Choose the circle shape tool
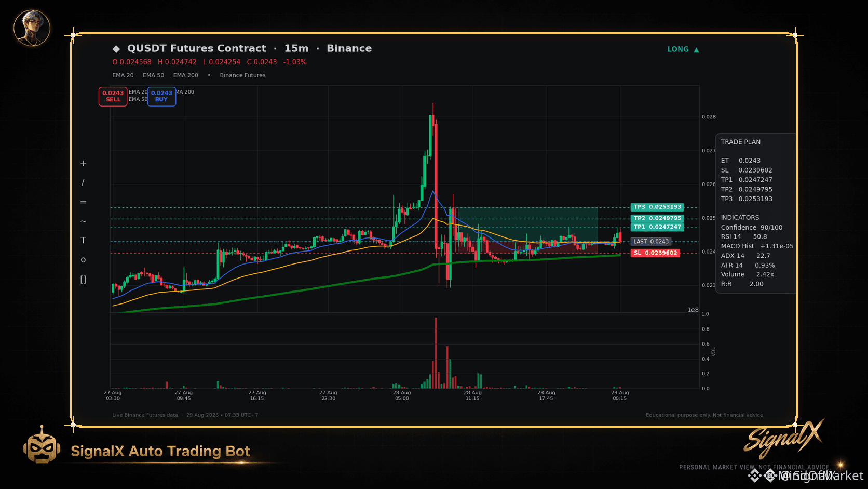This screenshot has height=489, width=868. [x=83, y=259]
